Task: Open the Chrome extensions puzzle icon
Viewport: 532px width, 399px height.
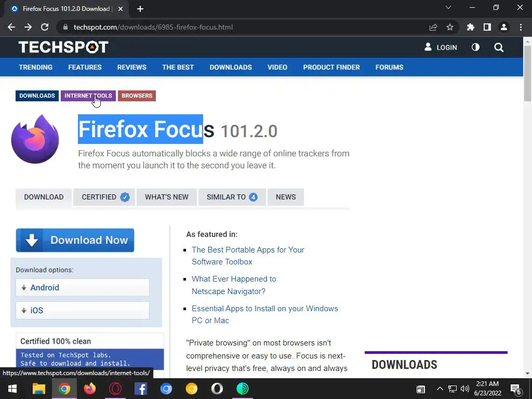Action: click(471, 27)
